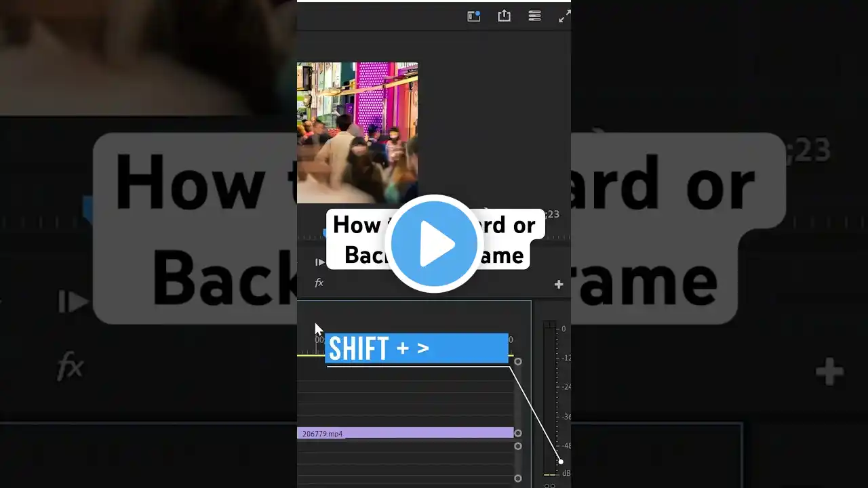Screen dimensions: 868x488
Task: Click the street crowd video preview
Action: click(357, 133)
